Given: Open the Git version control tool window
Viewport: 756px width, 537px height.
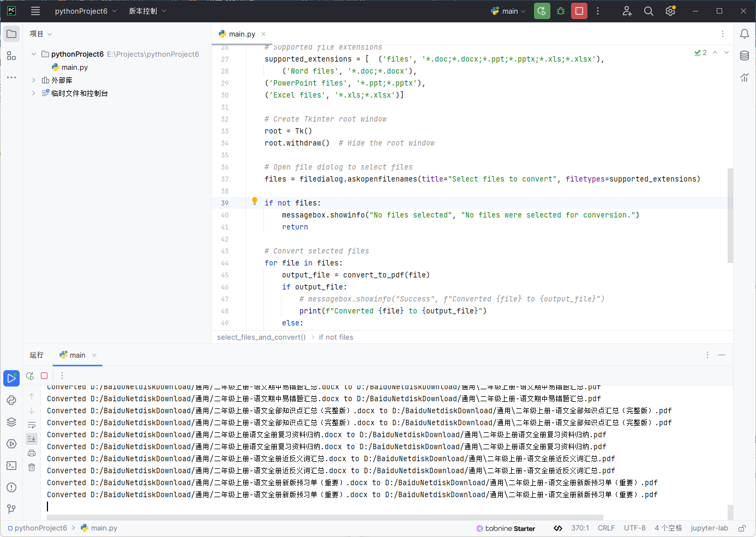Looking at the screenshot, I should click(x=11, y=509).
